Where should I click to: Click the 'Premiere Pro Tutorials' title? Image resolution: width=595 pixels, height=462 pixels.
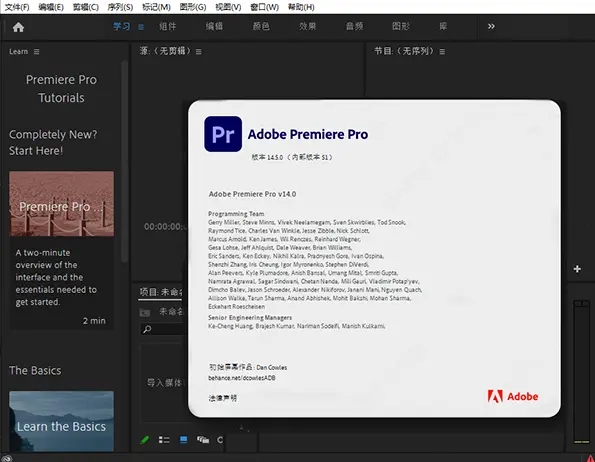tap(61, 88)
